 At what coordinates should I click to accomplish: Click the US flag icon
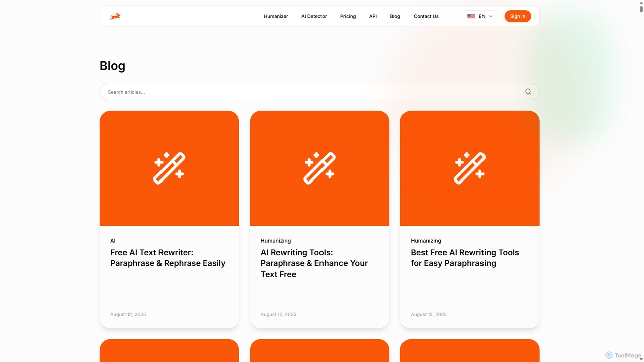click(471, 16)
